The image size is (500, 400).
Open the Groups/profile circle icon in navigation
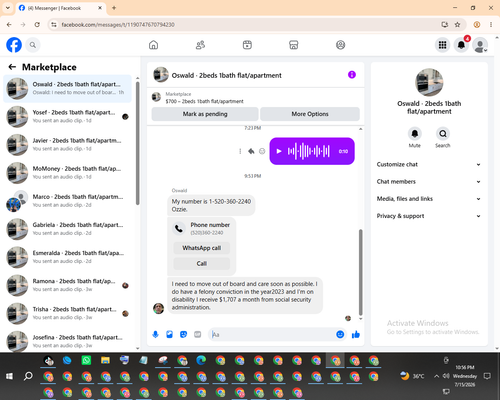(x=340, y=45)
